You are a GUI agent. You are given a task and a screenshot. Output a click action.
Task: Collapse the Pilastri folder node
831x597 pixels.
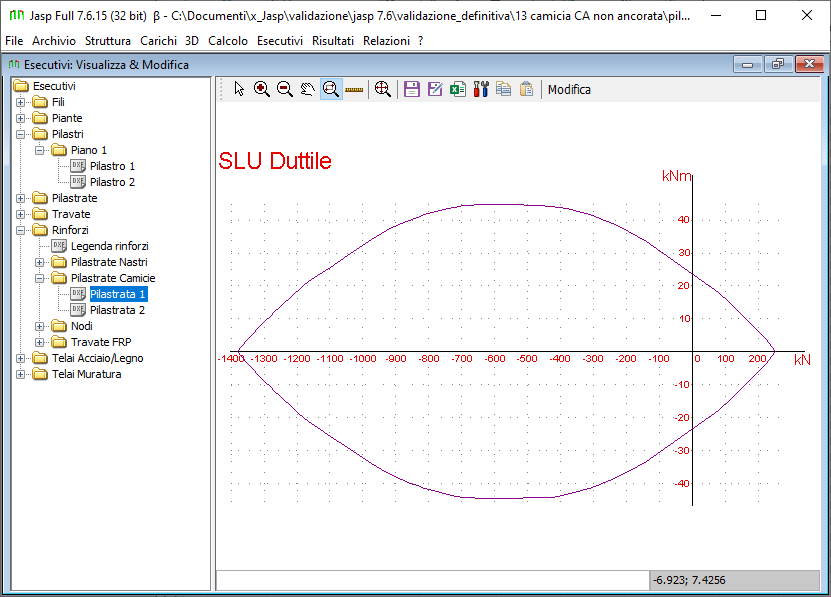(20, 134)
